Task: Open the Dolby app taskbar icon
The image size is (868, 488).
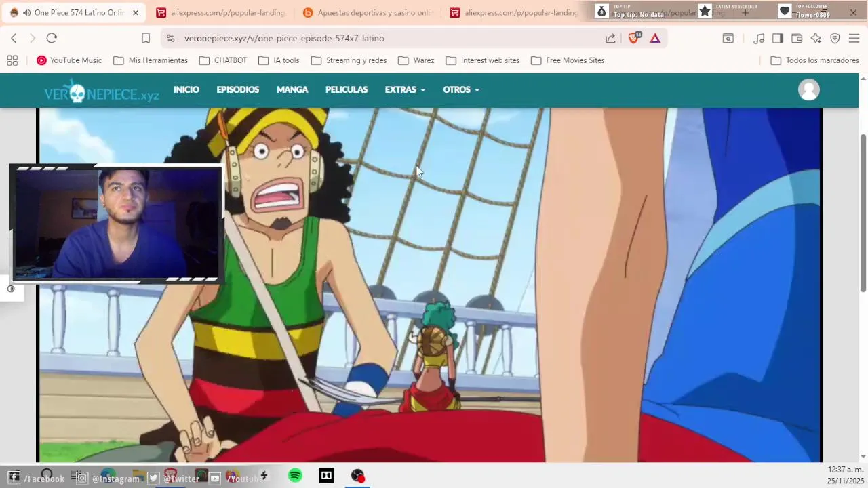Action: [x=326, y=476]
